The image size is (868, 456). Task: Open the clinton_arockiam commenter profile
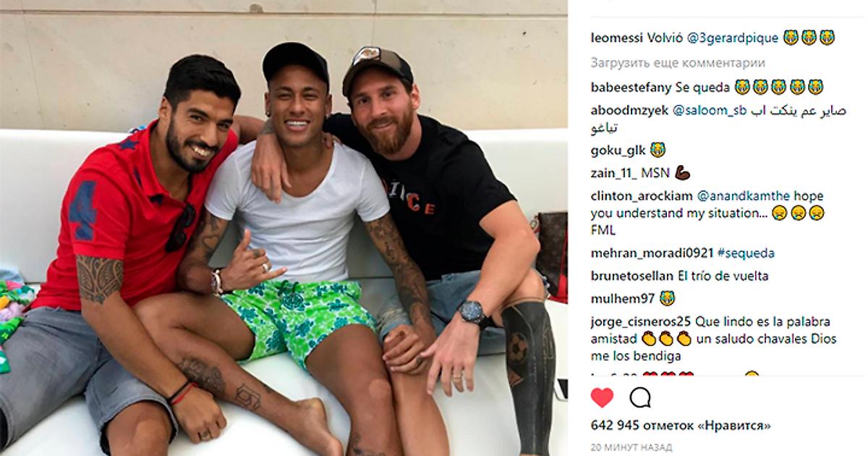point(641,195)
